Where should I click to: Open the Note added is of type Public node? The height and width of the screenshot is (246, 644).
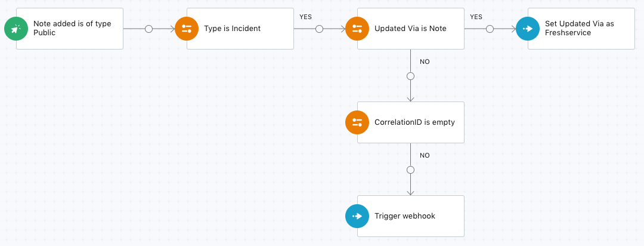[x=70, y=29]
